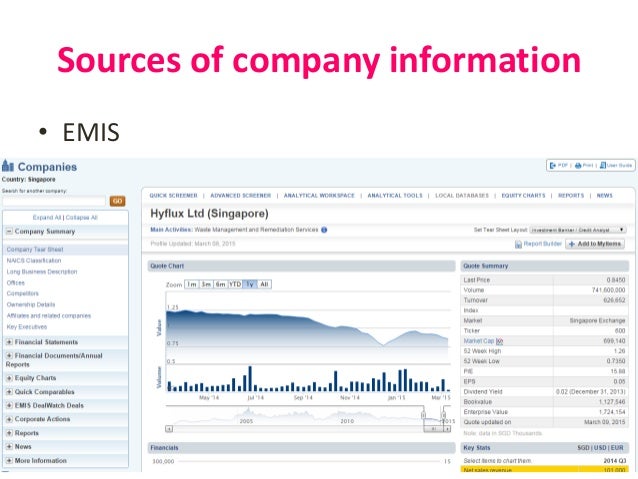The image size is (638, 479).
Task: Expand News sidebar section
Action: click(x=9, y=447)
